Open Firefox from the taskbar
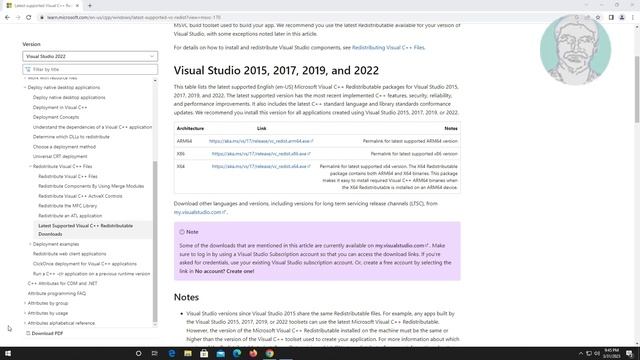Screen dimensions: 640x360 (x=253, y=353)
